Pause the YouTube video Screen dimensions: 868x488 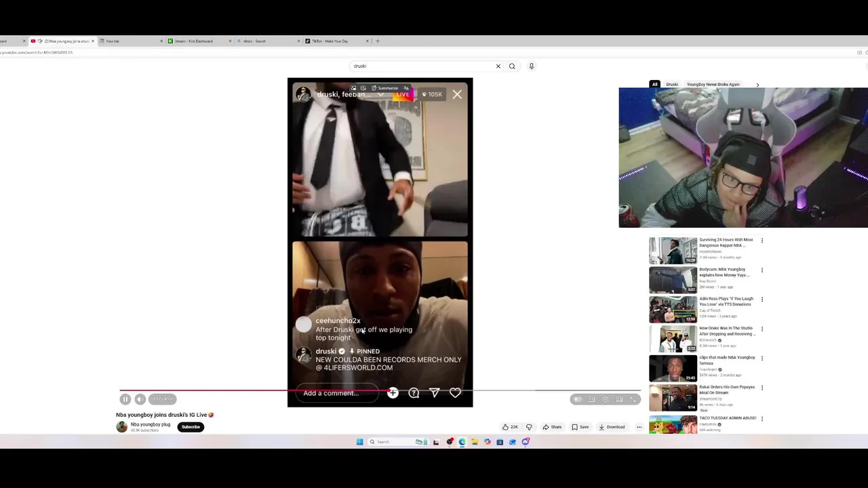[x=125, y=399]
